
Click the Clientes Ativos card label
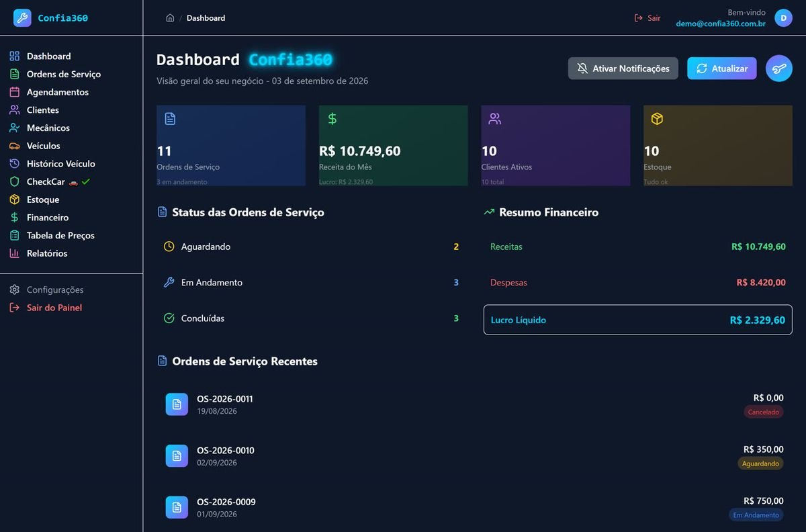pos(506,167)
